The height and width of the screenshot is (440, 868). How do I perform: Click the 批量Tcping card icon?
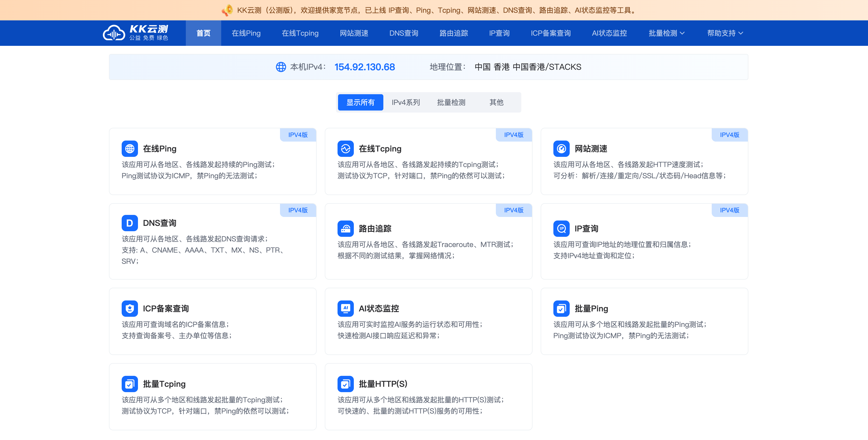tap(130, 384)
